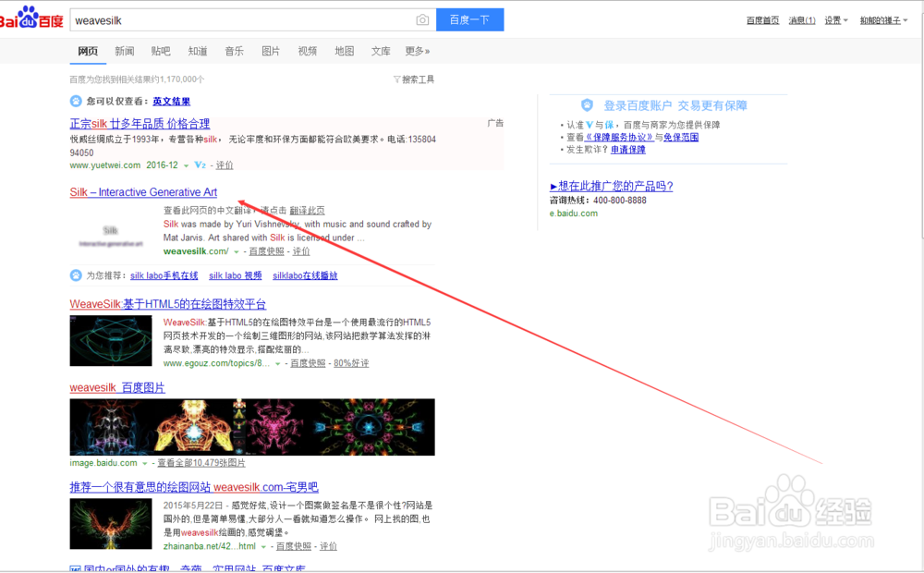Screen dimensions: 924x573
Task: Click the 您可以仅查看 paw icon
Action: 76,101
